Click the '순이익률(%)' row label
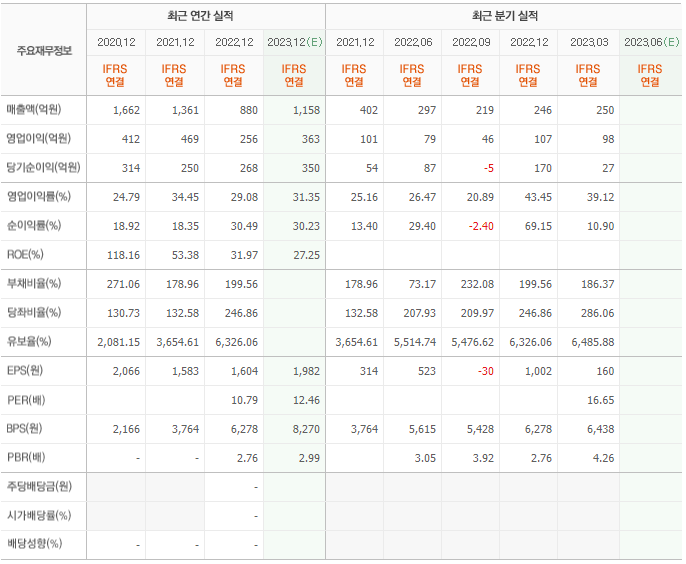Viewport: 686px width, 564px height. click(x=34, y=226)
